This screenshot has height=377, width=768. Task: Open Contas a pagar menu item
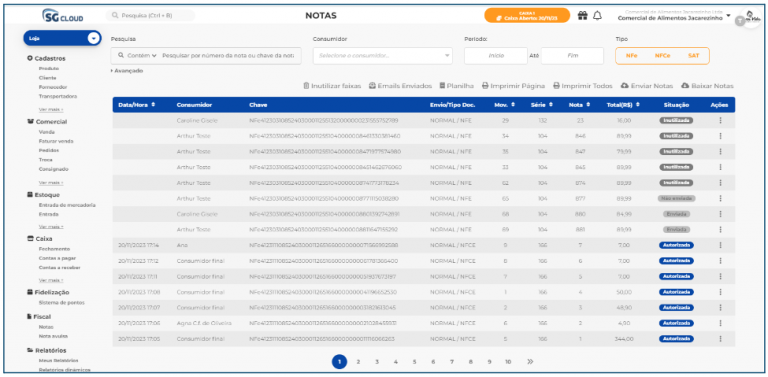click(57, 258)
